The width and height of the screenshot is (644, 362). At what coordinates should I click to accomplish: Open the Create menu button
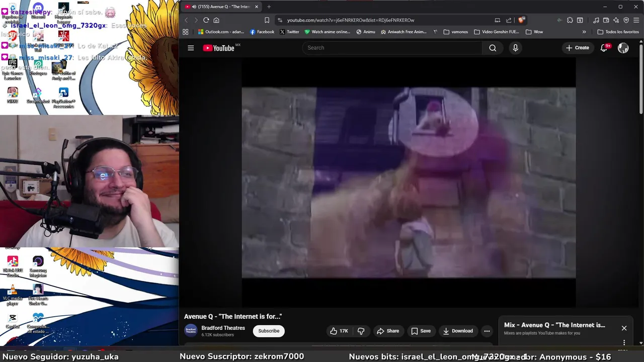[x=577, y=48]
